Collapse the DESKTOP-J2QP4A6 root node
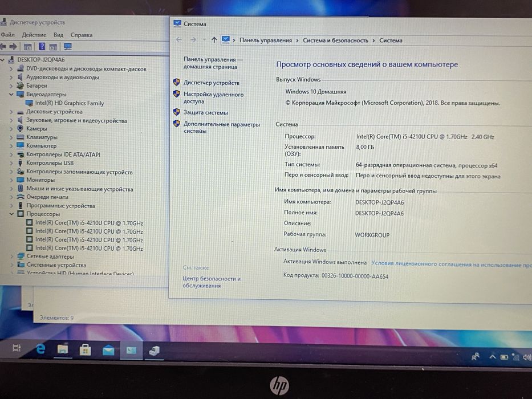 coord(3,60)
